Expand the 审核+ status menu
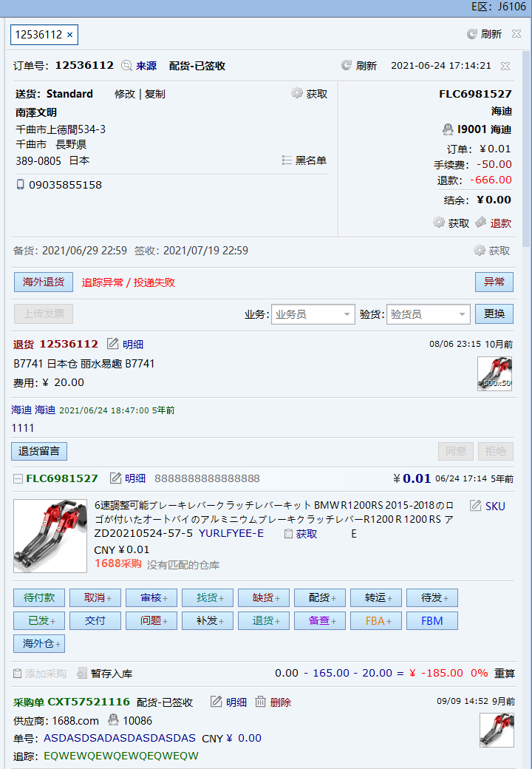Image resolution: width=532 pixels, height=769 pixels. pos(151,598)
